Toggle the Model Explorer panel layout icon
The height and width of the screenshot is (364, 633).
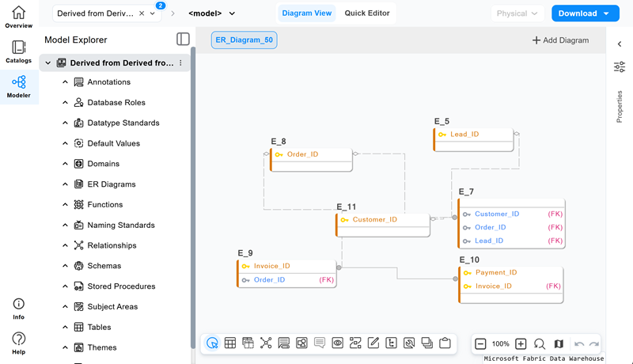(x=183, y=39)
